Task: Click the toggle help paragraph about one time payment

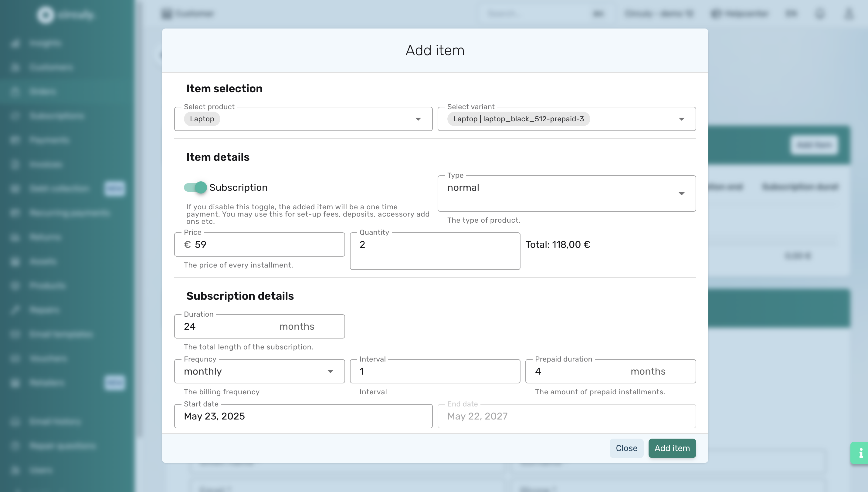Action: 307,214
